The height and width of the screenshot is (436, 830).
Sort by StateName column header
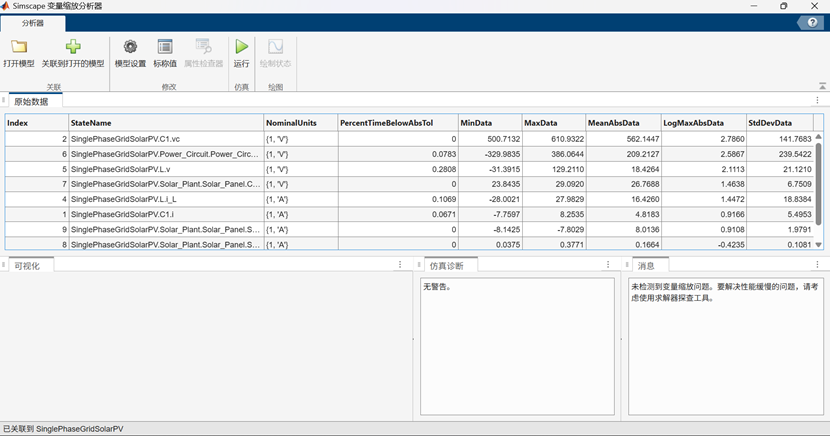coord(166,123)
